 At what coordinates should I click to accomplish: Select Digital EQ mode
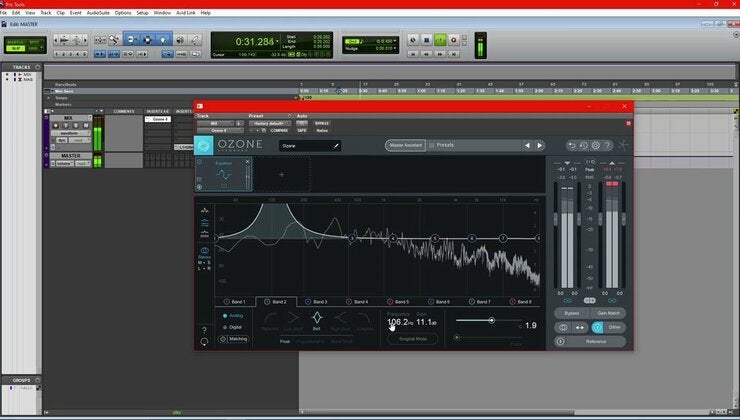tap(232, 327)
